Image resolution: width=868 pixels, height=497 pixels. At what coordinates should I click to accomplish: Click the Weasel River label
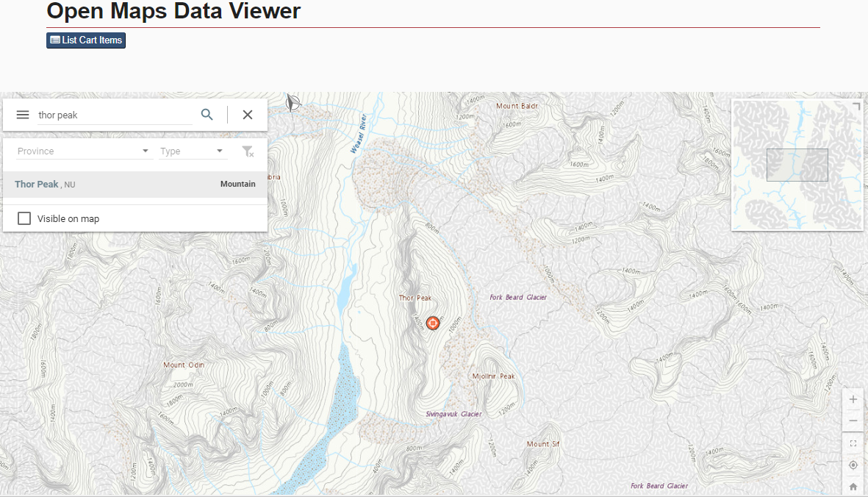click(359, 133)
